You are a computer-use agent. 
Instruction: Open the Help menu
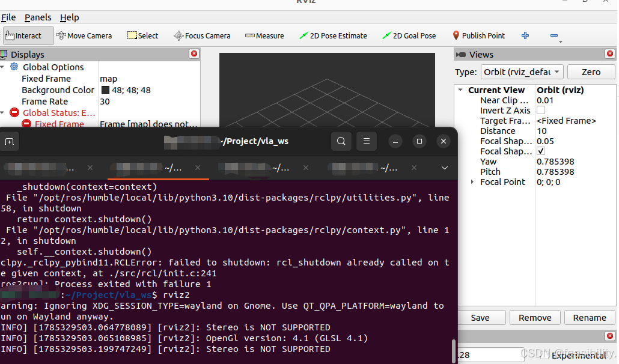pyautogui.click(x=70, y=17)
